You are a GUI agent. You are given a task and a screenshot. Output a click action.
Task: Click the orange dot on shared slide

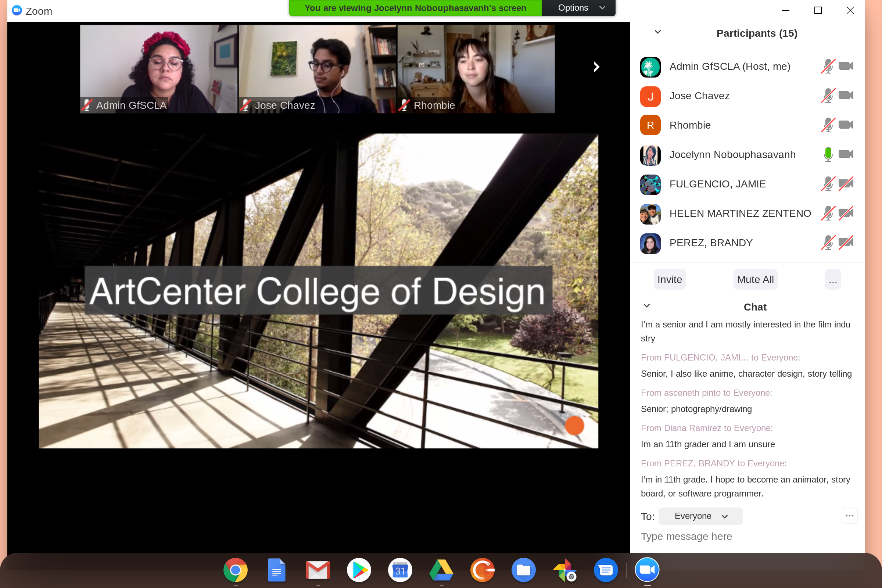574,425
